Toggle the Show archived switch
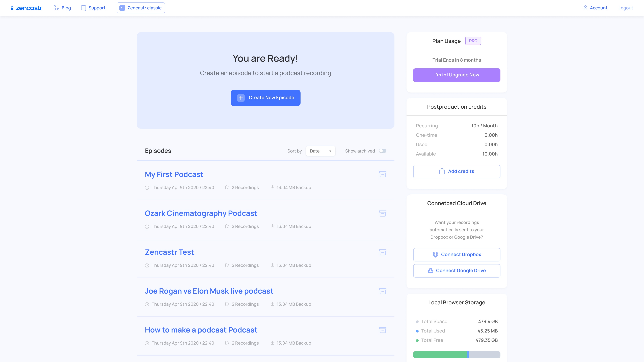The image size is (644, 362). click(x=383, y=151)
